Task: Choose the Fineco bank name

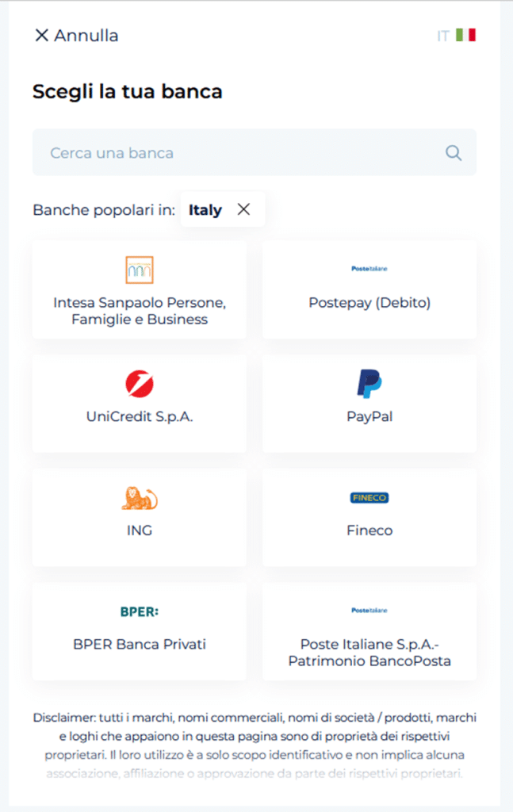Action: coord(369,530)
